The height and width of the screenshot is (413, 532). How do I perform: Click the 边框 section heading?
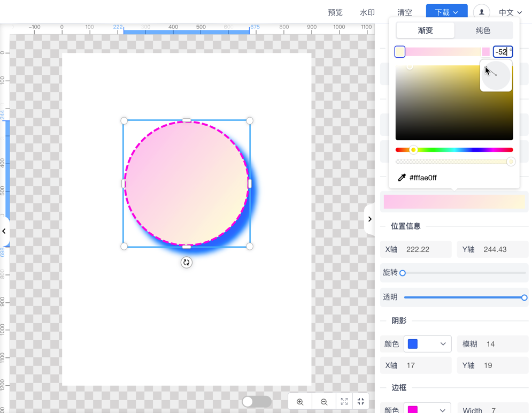(399, 387)
